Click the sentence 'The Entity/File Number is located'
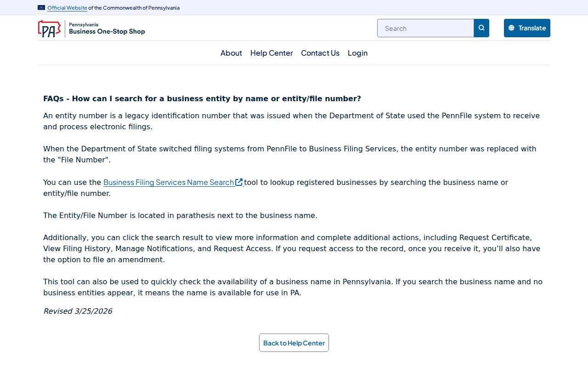Screen dimensions: 588x368 [x=180, y=215]
